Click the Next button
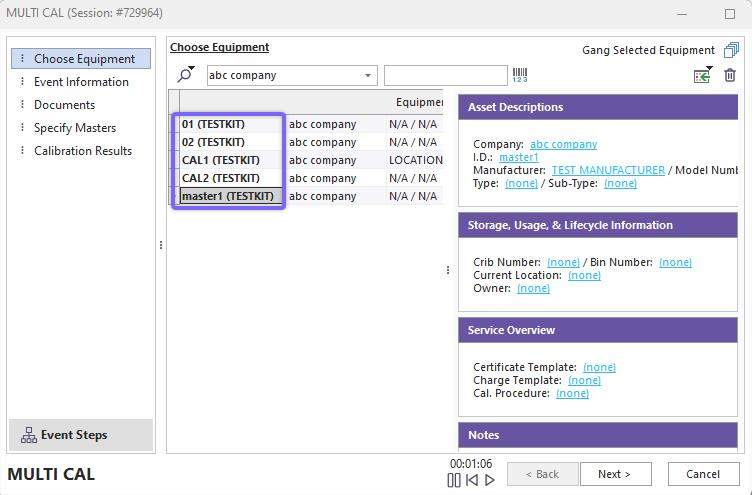 [x=614, y=474]
